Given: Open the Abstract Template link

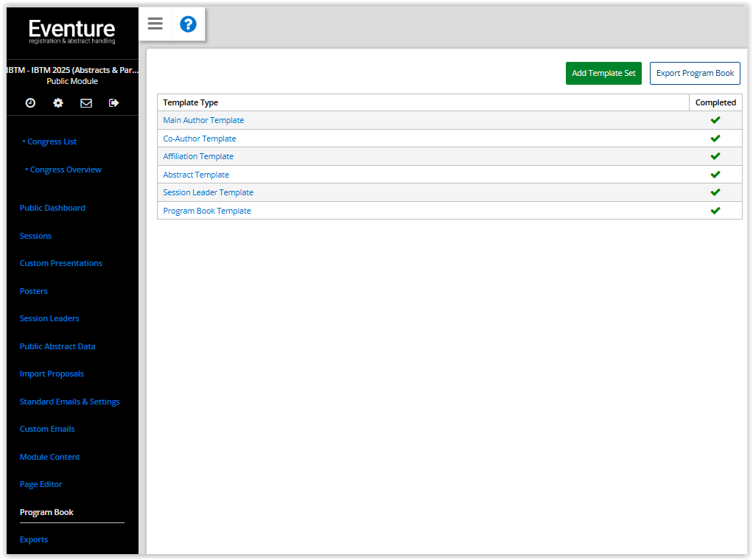Looking at the screenshot, I should tap(196, 175).
